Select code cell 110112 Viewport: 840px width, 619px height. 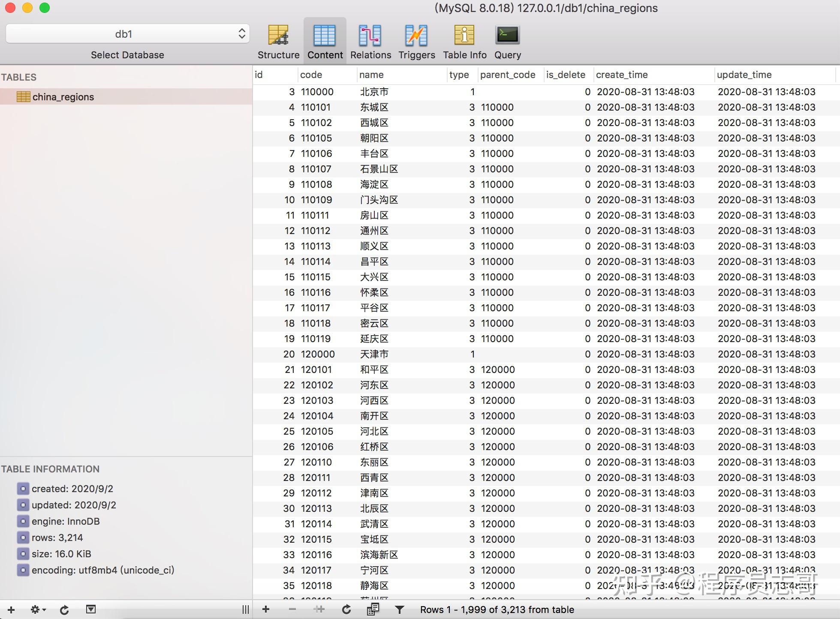pyautogui.click(x=316, y=231)
